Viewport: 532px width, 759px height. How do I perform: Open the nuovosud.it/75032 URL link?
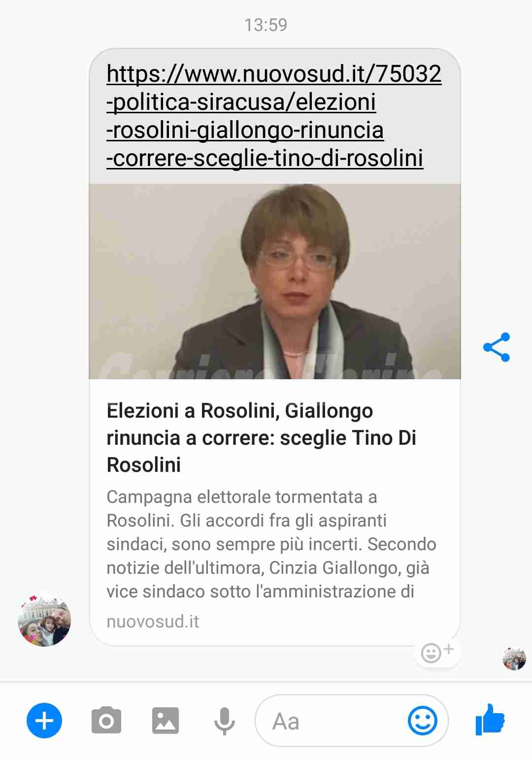pos(274,116)
